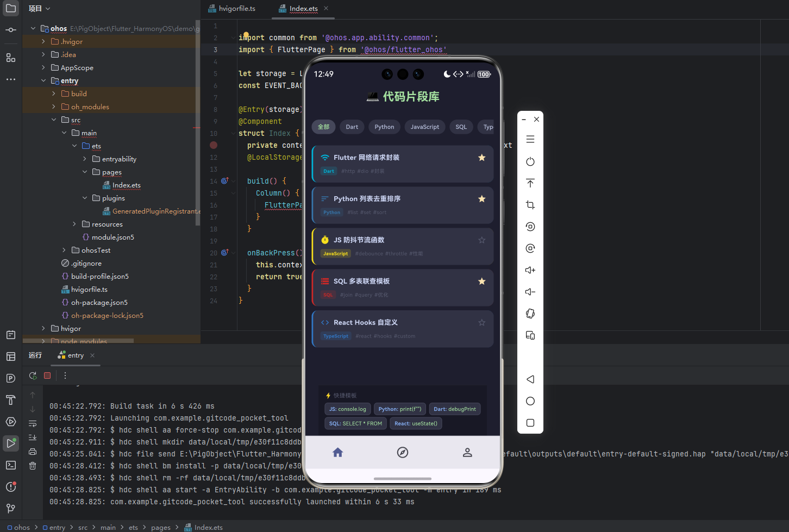Open the Run tool window icon
This screenshot has width=789, height=532.
11,443
